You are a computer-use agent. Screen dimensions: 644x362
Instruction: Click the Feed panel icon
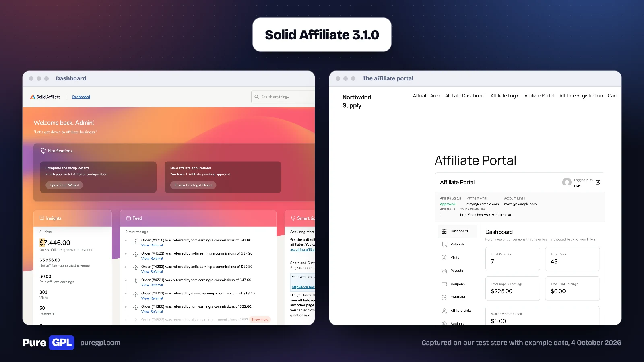128,218
